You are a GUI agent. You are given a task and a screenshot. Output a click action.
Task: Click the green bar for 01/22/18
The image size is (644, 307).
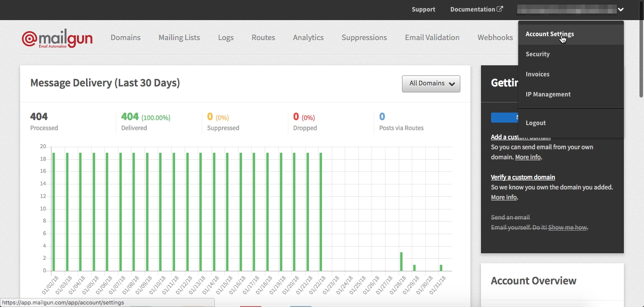pyautogui.click(x=320, y=212)
